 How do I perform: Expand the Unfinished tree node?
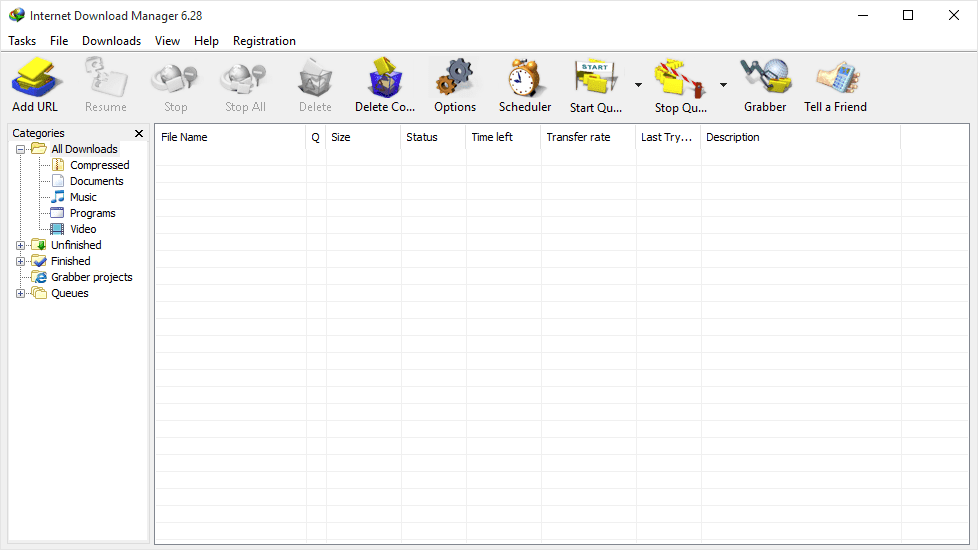[21, 246]
